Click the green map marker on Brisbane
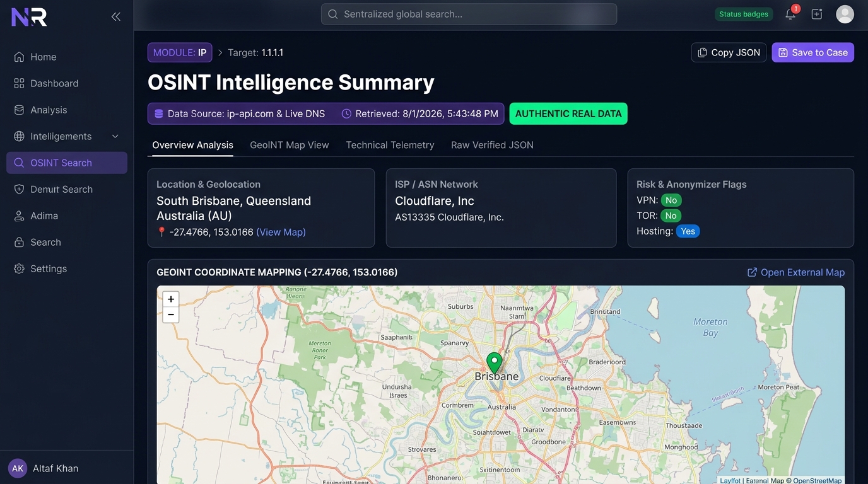This screenshot has width=868, height=484. pyautogui.click(x=495, y=364)
